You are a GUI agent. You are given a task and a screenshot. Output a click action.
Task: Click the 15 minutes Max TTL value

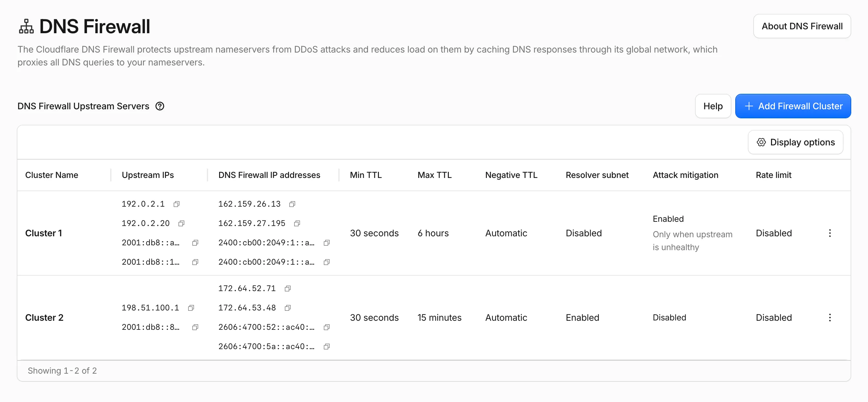[439, 317]
